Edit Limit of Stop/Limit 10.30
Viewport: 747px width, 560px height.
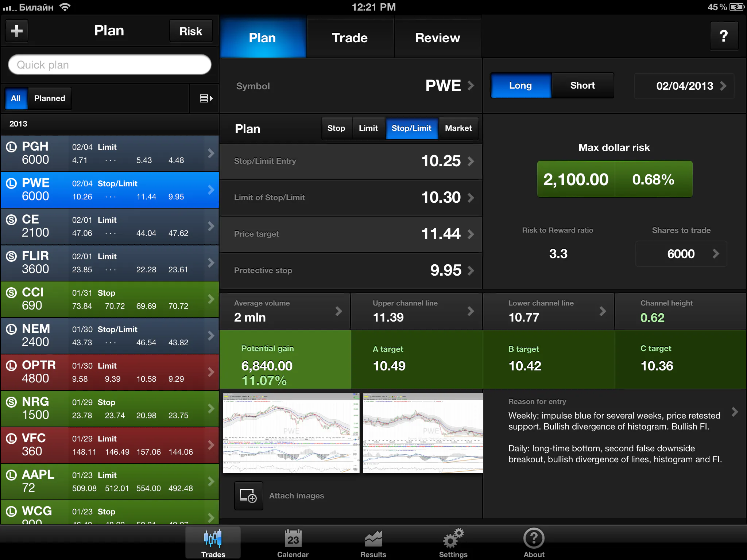pyautogui.click(x=351, y=198)
